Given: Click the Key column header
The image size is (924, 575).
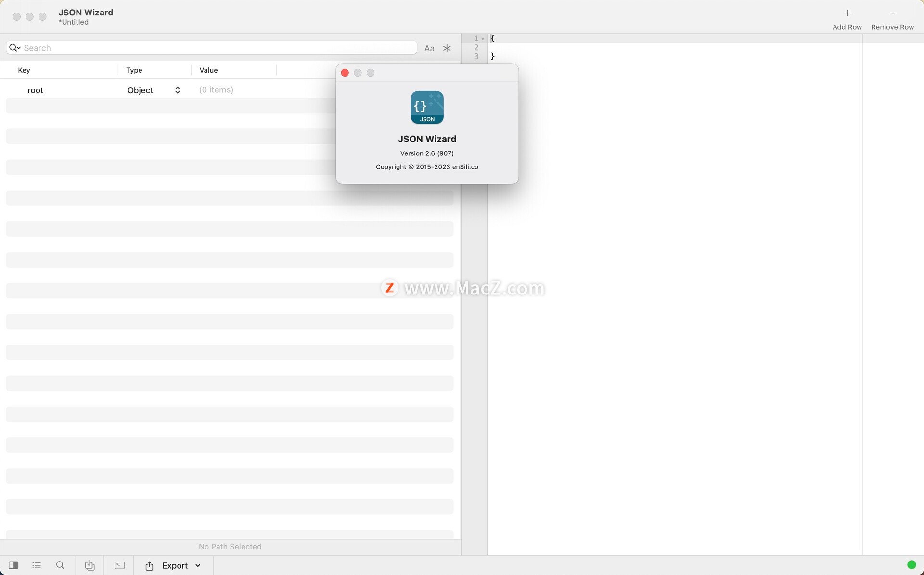Looking at the screenshot, I should coord(24,70).
